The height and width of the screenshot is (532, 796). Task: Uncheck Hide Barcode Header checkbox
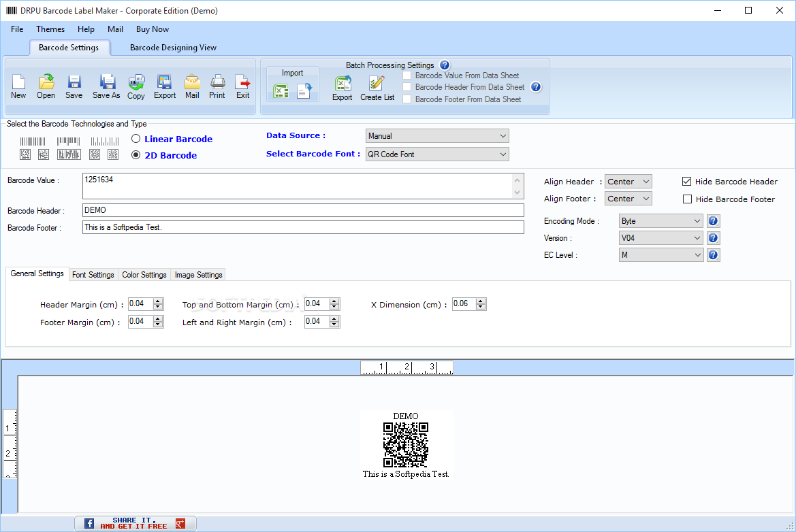[x=687, y=182]
